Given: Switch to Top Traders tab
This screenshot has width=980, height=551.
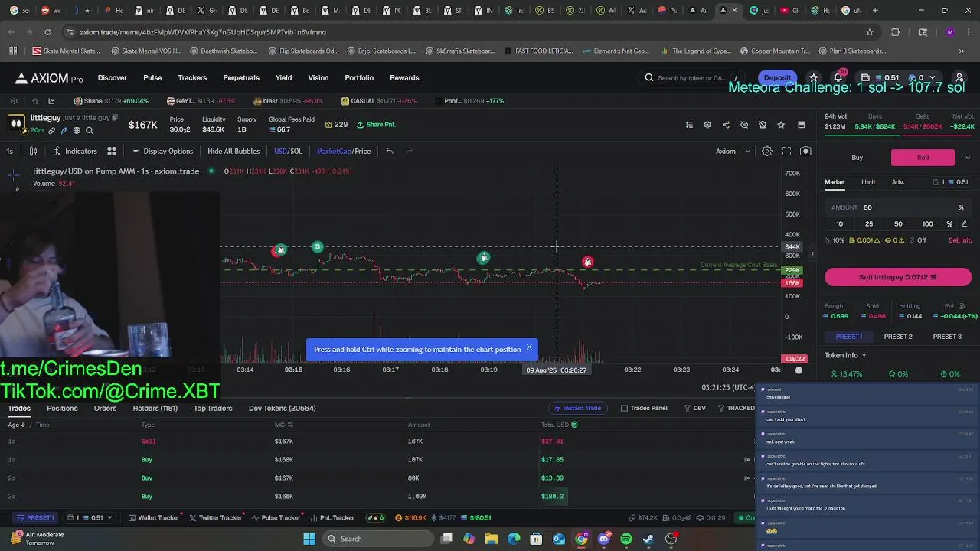Looking at the screenshot, I should 213,408.
